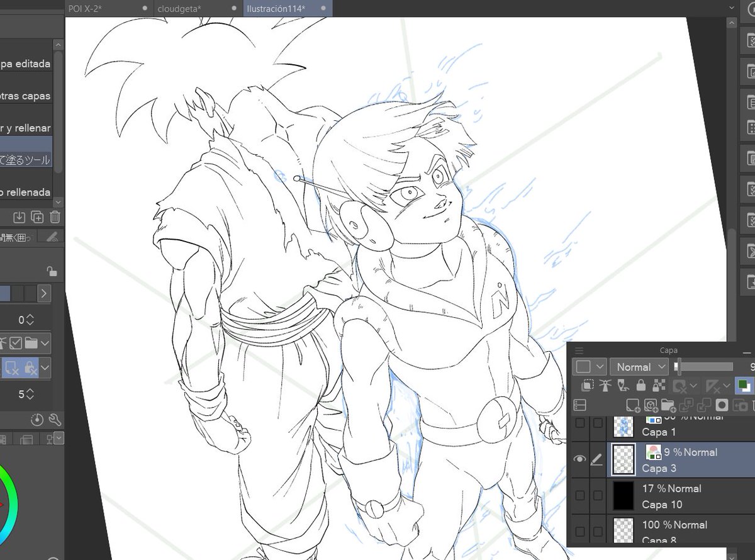This screenshot has width=755, height=560.
Task: Open the excluded layers dropdown arrow
Action: tap(45, 368)
